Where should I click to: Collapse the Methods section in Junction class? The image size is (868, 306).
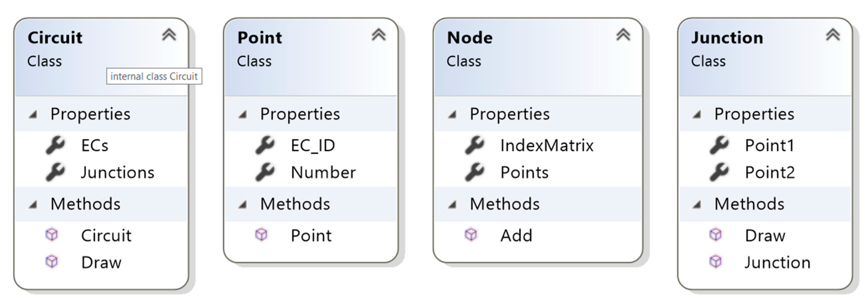tap(697, 205)
